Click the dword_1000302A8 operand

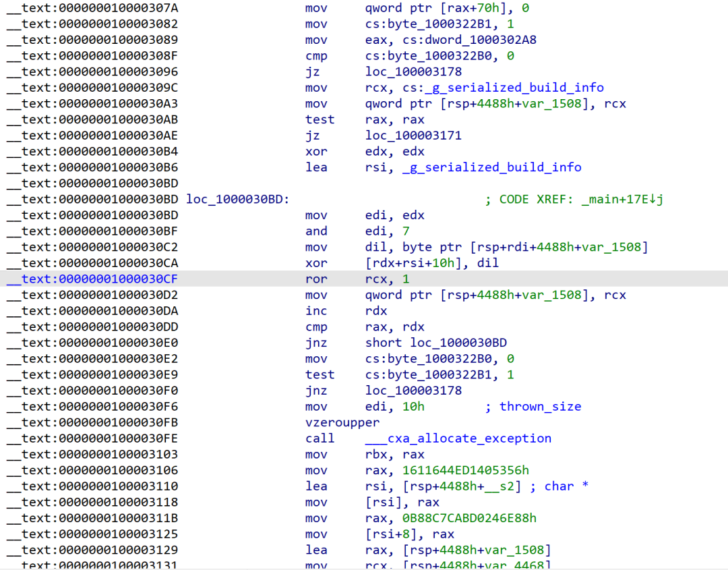pos(481,40)
